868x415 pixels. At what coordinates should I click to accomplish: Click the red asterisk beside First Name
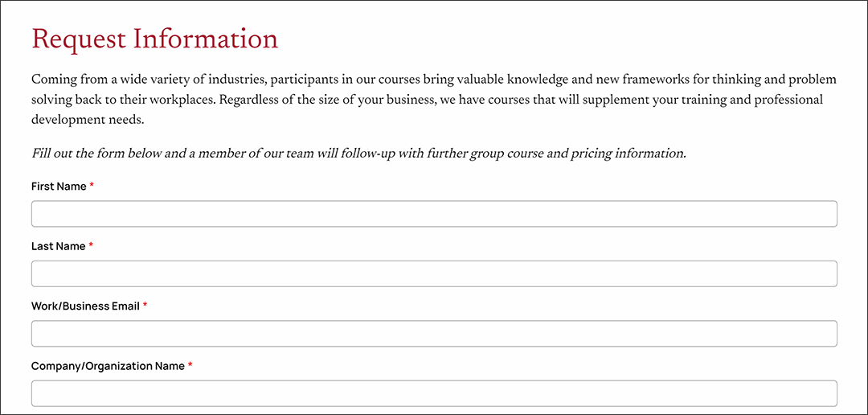[92, 186]
